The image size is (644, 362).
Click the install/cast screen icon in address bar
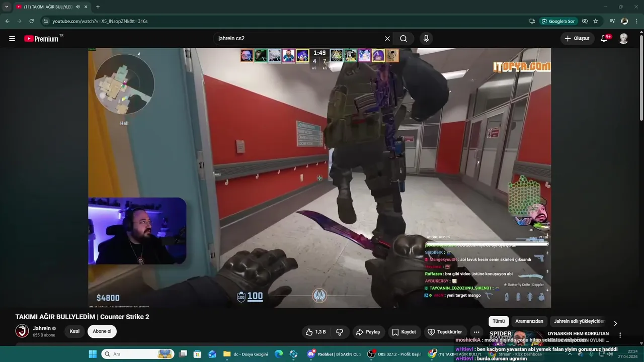click(532, 21)
